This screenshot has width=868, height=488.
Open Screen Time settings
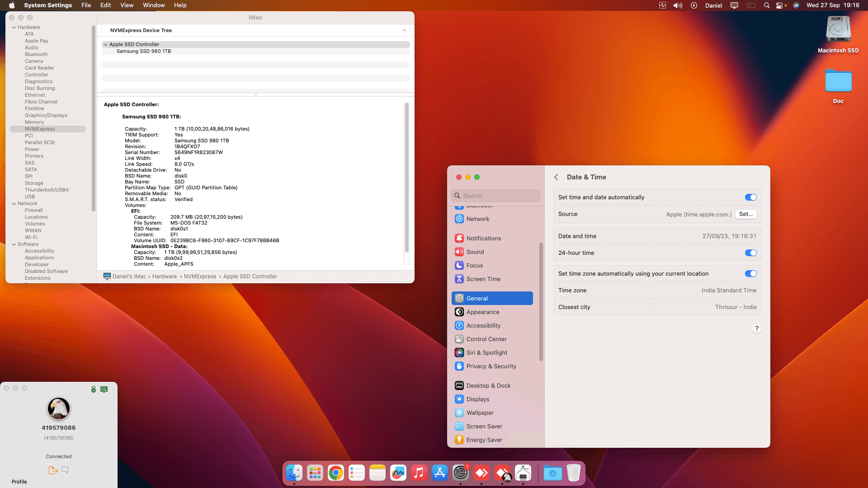(x=483, y=279)
